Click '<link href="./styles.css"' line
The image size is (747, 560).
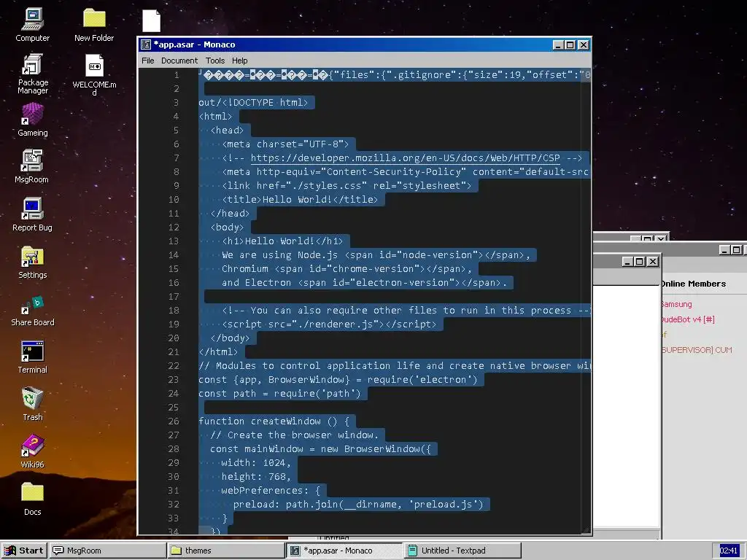[x=347, y=185]
